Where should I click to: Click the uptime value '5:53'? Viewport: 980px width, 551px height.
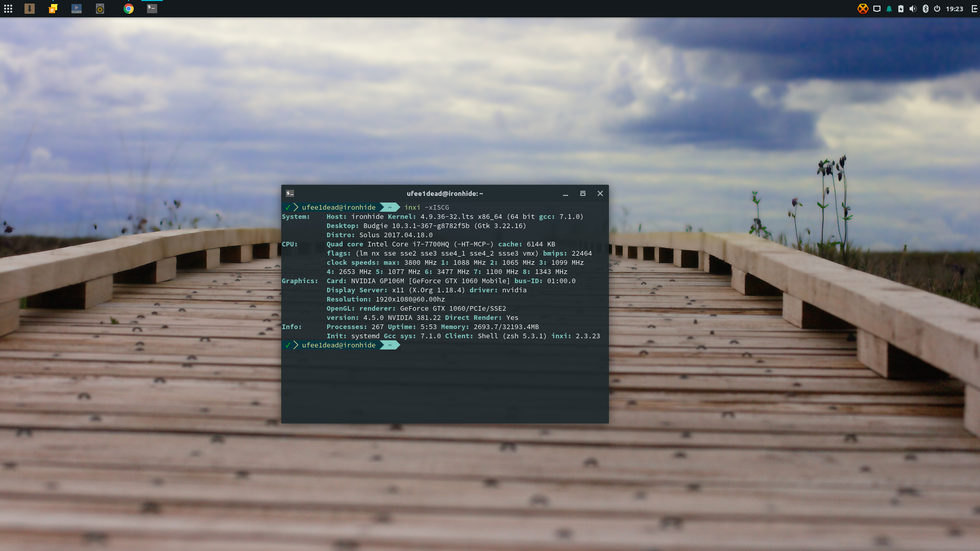click(x=429, y=327)
